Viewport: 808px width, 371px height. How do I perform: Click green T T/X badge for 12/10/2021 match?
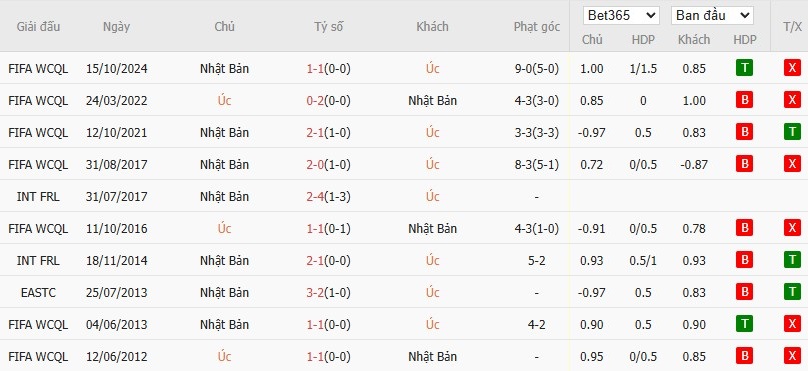tap(792, 132)
